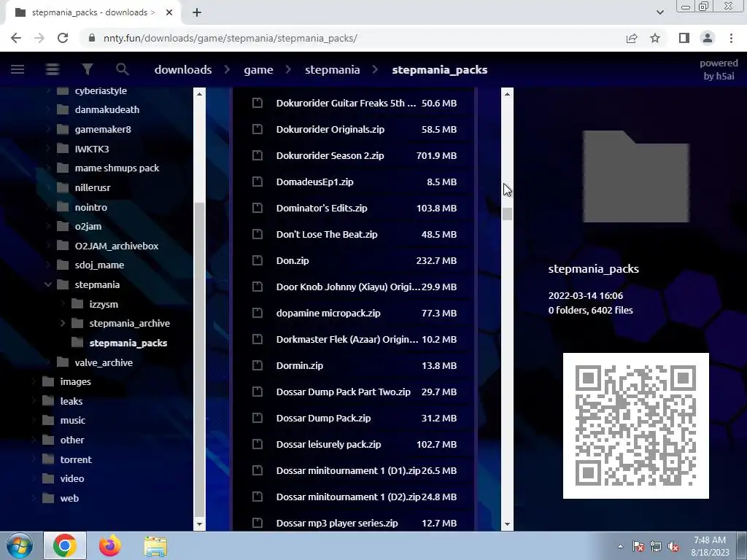Click Chrome taskbar icon
747x560 pixels.
[65, 545]
